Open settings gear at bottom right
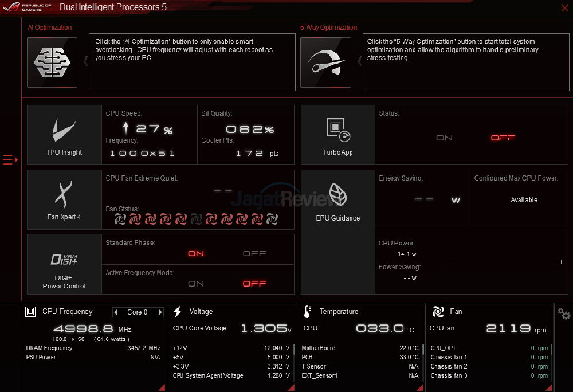Viewport: 573px width, 392px height. pyautogui.click(x=563, y=314)
